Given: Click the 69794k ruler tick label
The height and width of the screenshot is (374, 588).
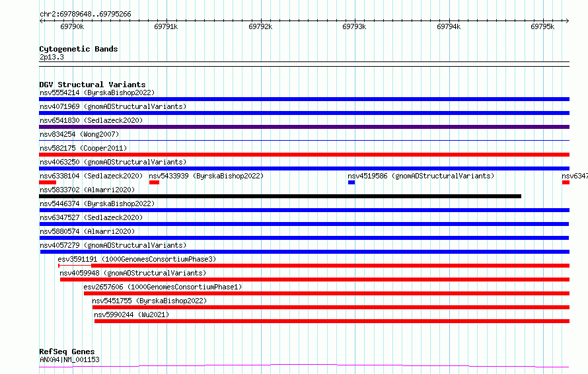Looking at the screenshot, I should [x=449, y=26].
